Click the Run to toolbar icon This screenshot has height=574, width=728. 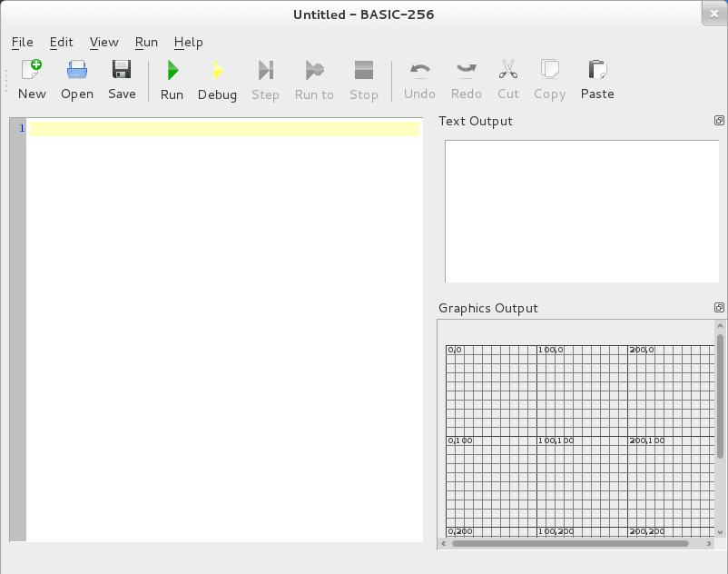(314, 79)
